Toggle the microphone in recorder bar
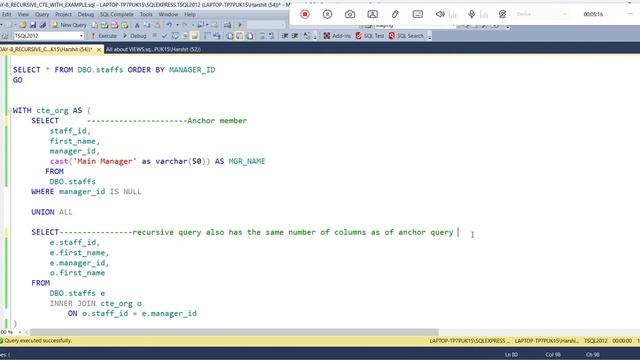 click(x=471, y=14)
